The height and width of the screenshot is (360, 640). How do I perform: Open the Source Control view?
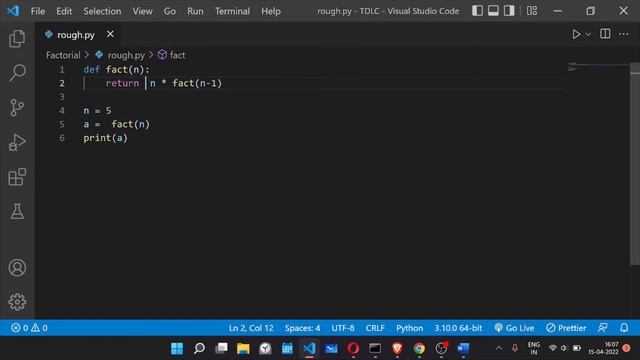(17, 108)
